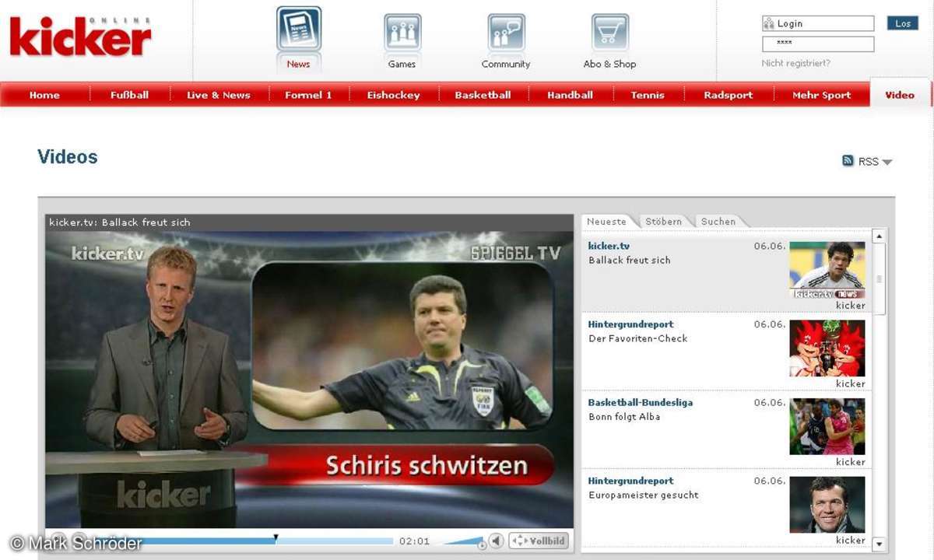Click the Ballack thumbnail image
This screenshot has width=934, height=560.
point(827,270)
